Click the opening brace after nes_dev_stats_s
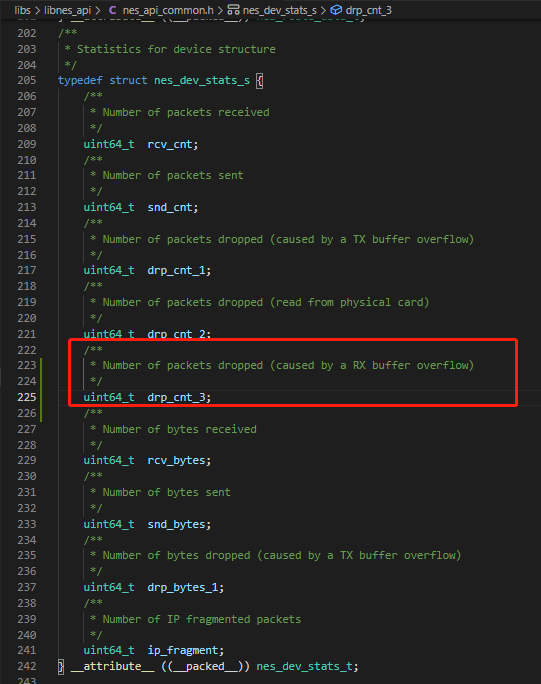The width and height of the screenshot is (541, 684). click(259, 81)
